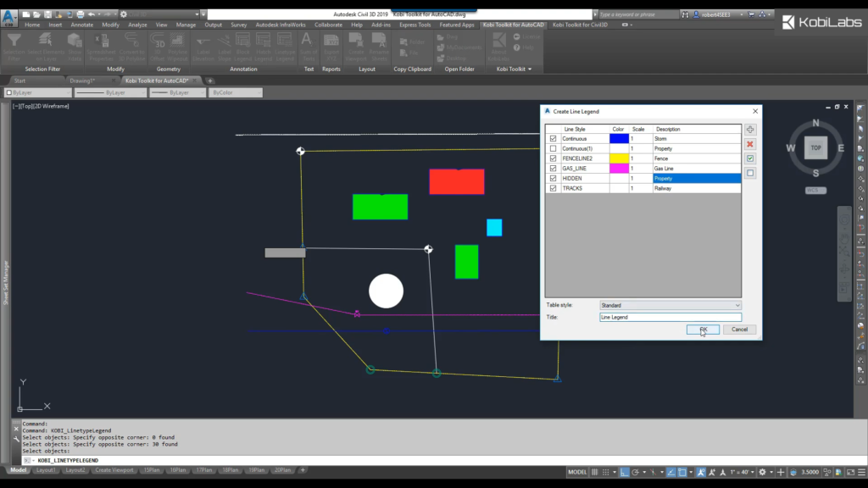This screenshot has height=488, width=868.
Task: Click the Rename Sheets layout tool
Action: [x=379, y=47]
